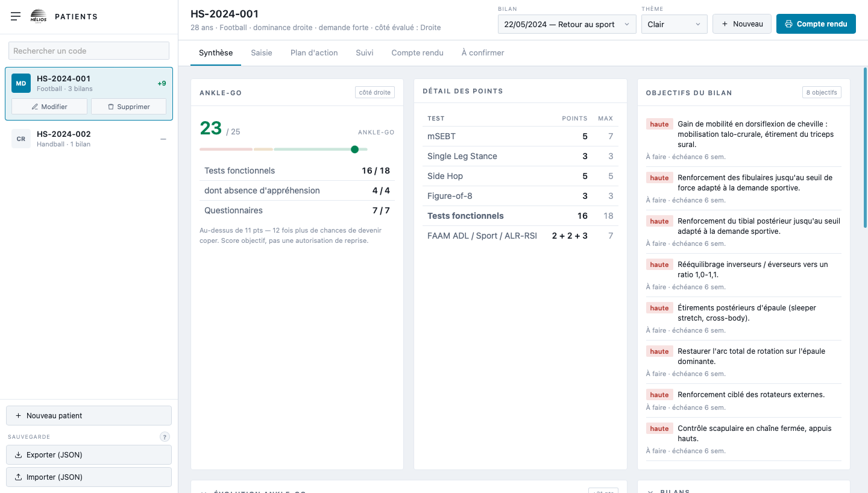Click Supprimer for patient HS-2024-001
The width and height of the screenshot is (868, 493).
pos(128,107)
